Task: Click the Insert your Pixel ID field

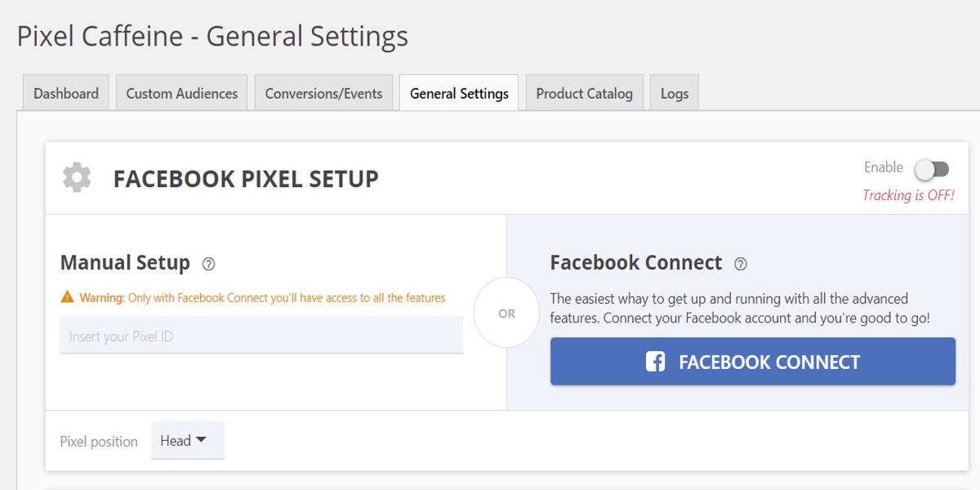Action: coord(261,336)
